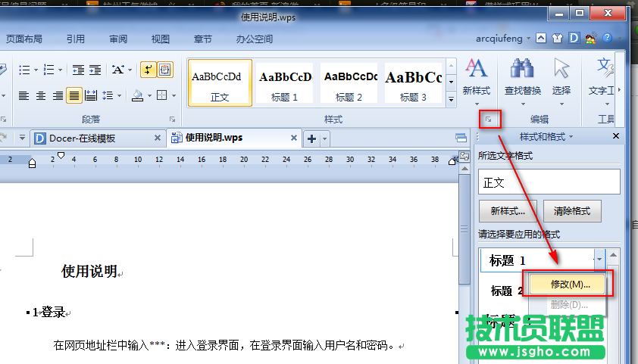Collapse the ribbon with the up-arrow icon
The image size is (638, 364).
(541, 38)
